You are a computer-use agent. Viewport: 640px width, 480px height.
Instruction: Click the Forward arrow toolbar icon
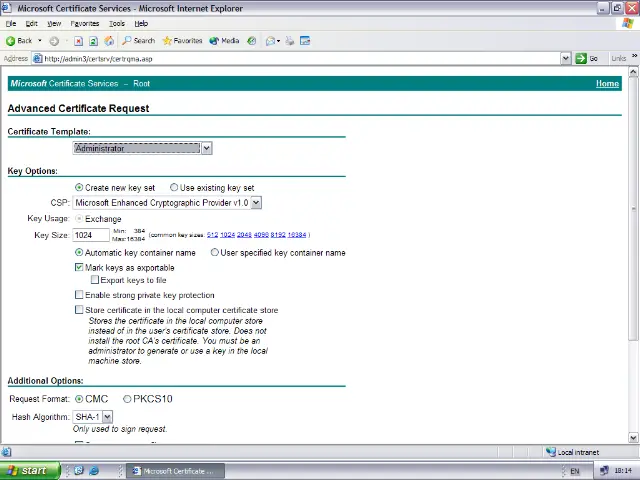click(x=54, y=41)
